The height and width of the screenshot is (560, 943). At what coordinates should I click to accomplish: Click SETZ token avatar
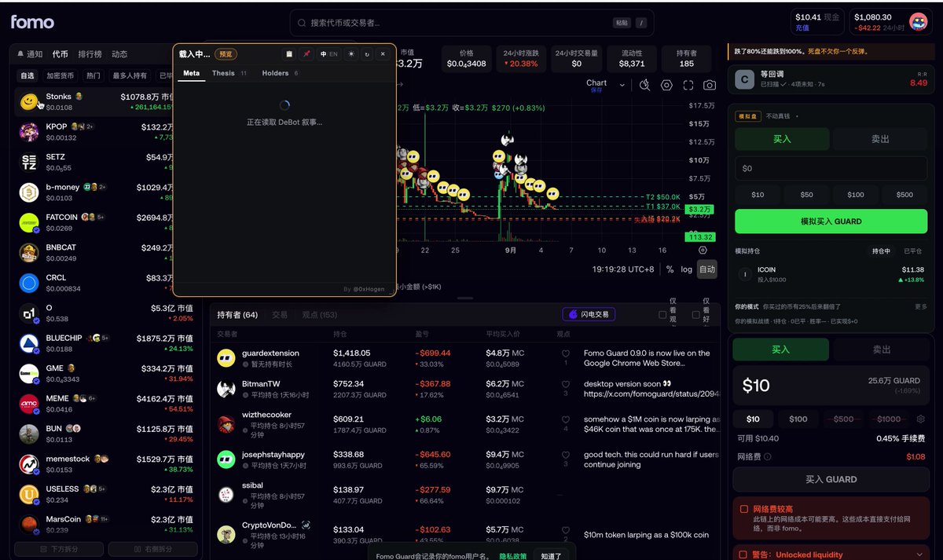[x=29, y=162]
